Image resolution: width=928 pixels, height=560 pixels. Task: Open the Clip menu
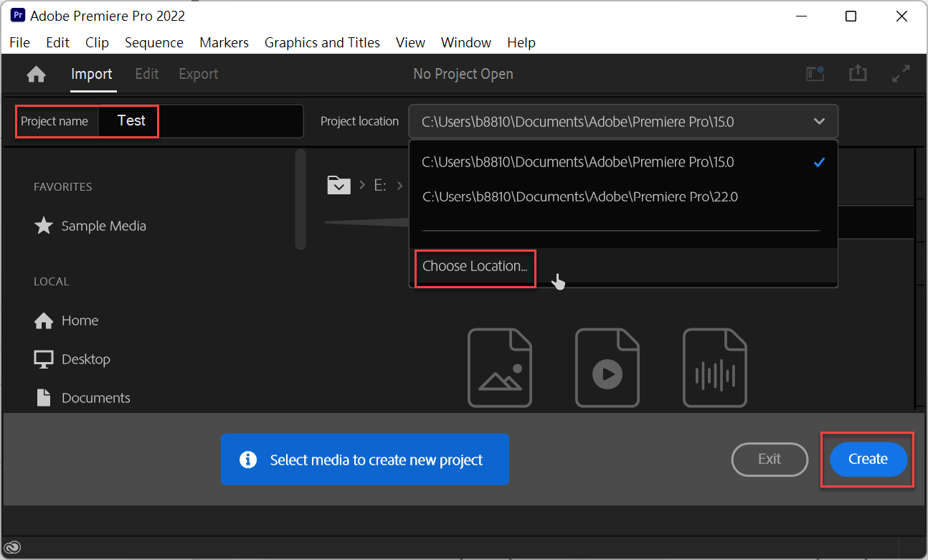[98, 42]
